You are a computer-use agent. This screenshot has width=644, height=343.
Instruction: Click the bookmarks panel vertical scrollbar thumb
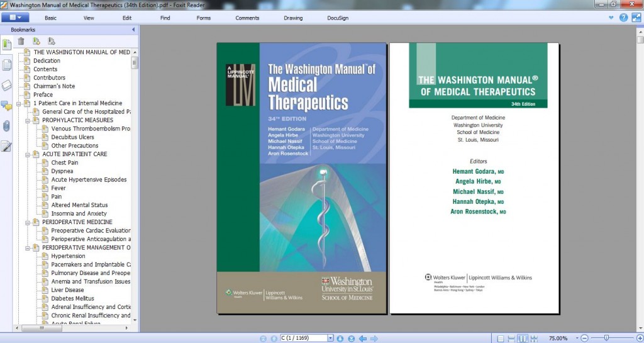click(x=135, y=63)
